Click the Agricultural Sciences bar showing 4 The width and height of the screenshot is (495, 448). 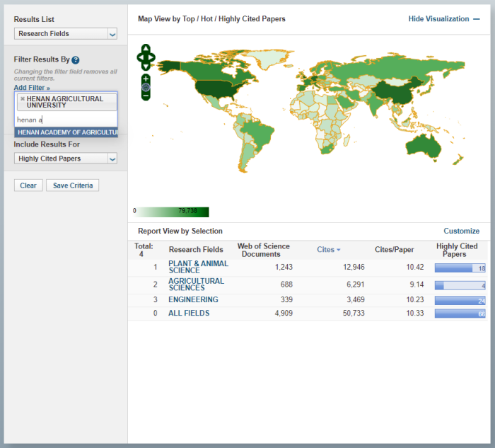[x=460, y=286]
